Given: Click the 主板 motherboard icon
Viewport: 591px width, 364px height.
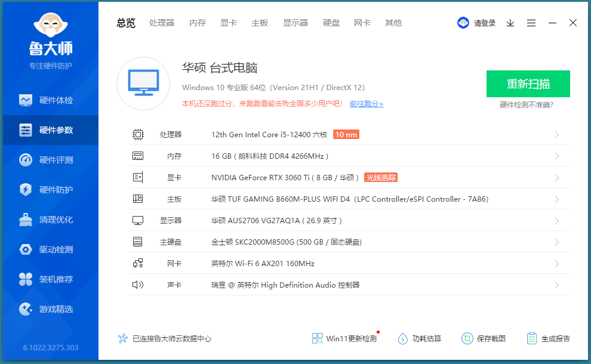Looking at the screenshot, I should 138,199.
